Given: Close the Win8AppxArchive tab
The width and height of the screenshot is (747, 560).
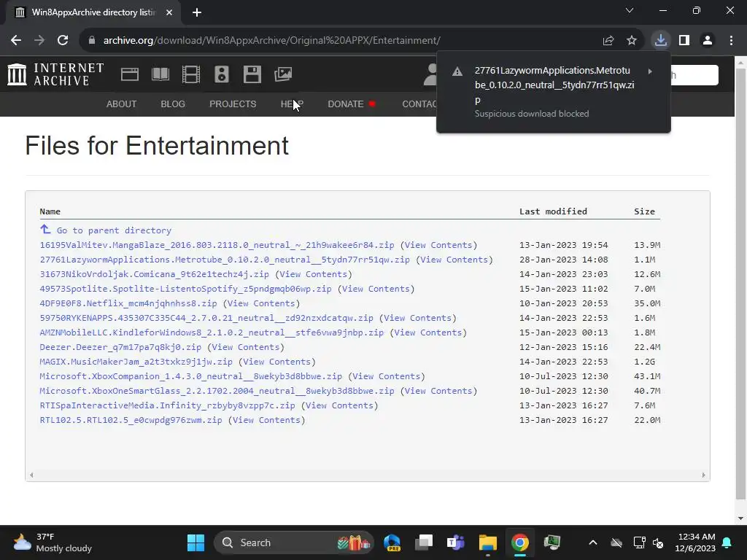Looking at the screenshot, I should coord(169,12).
